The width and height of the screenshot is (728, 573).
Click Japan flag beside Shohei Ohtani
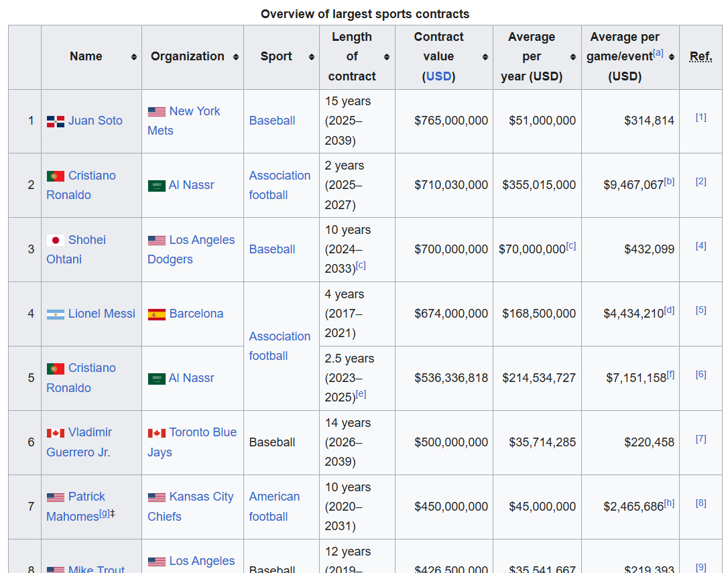pyautogui.click(x=55, y=241)
